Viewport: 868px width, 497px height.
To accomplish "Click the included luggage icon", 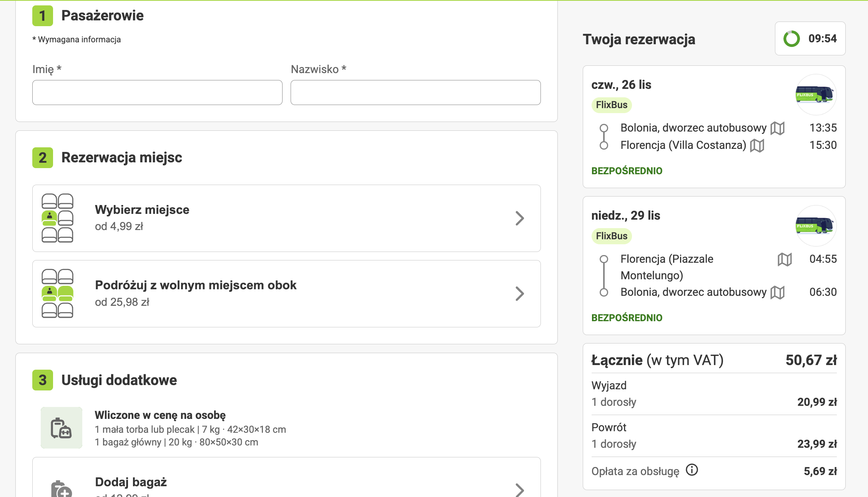I will click(62, 428).
